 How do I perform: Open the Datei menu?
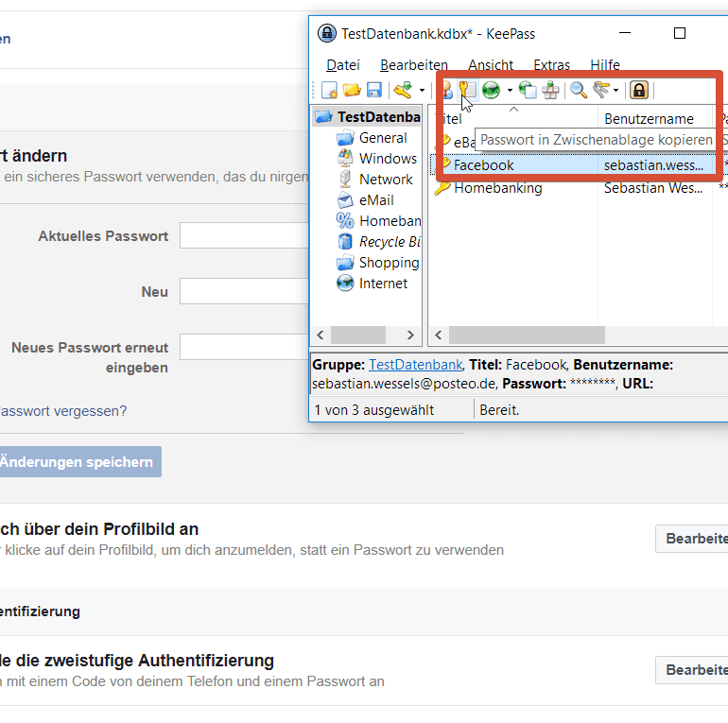(343, 65)
